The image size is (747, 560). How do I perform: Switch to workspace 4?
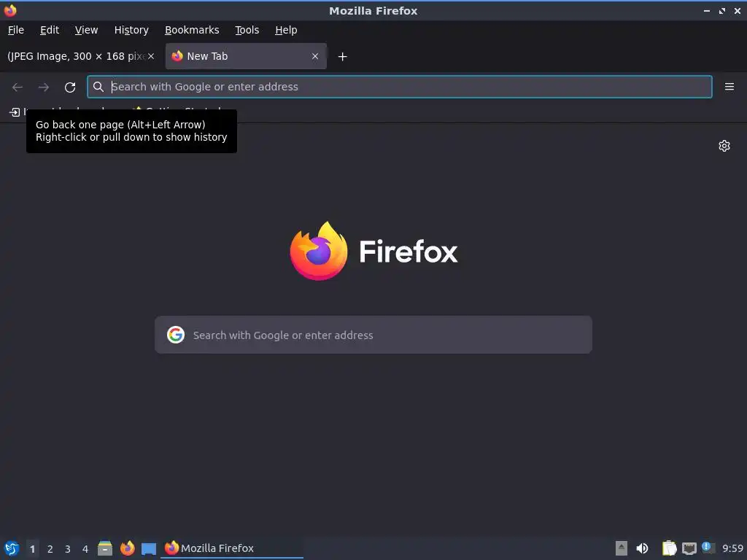click(85, 549)
